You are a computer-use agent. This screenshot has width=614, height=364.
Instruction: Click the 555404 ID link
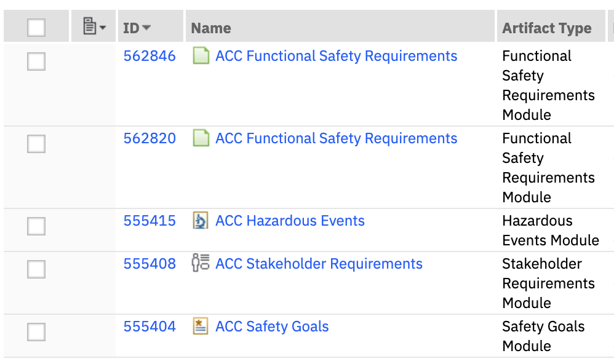pos(150,326)
